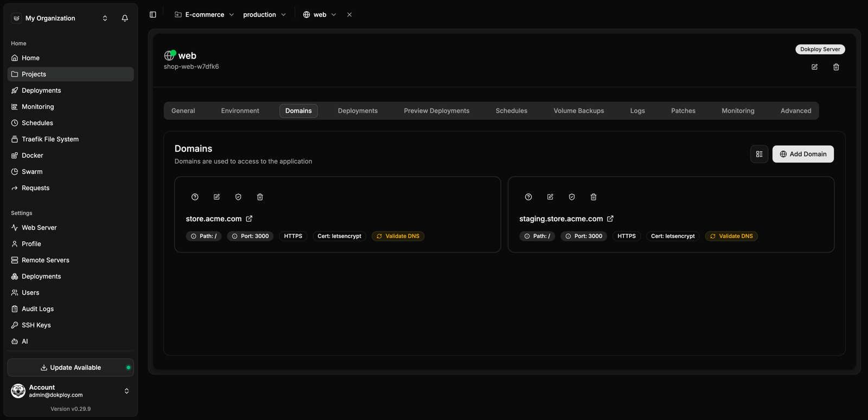
Task: Open Remote Servers settings
Action: click(71, 260)
